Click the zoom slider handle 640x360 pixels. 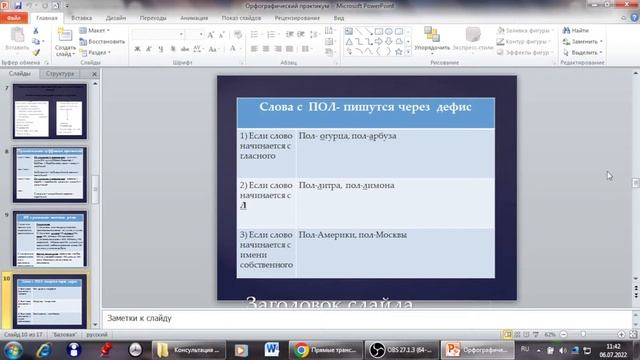583,334
